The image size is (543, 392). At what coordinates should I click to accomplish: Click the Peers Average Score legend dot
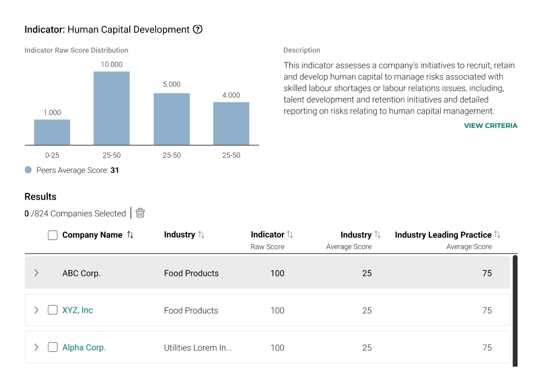28,170
